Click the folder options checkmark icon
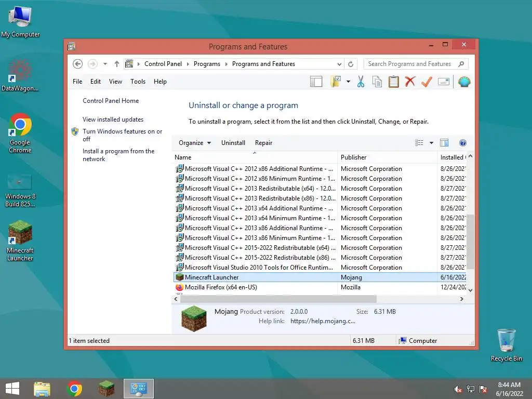This screenshot has width=532, height=399. (336, 82)
